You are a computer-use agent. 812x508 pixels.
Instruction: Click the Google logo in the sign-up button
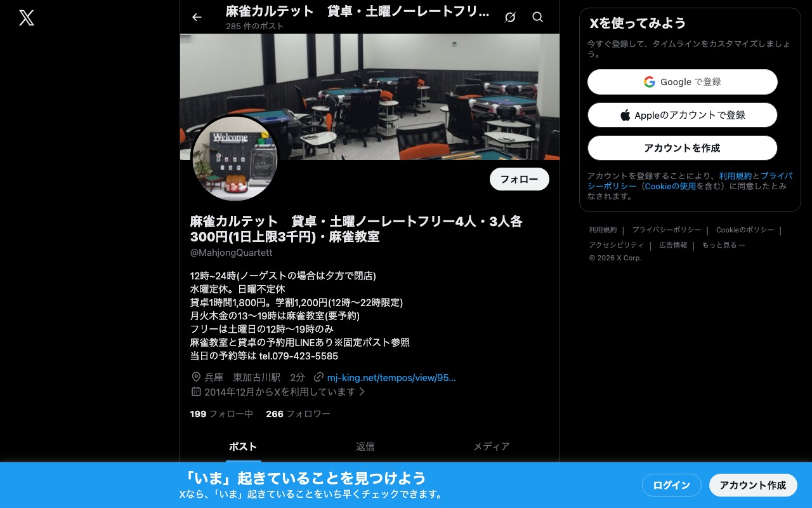(649, 82)
